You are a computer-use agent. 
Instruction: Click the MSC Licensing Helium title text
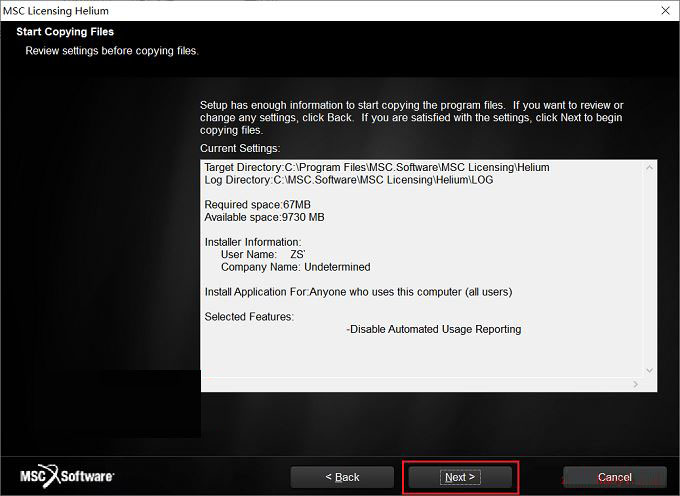(x=56, y=11)
